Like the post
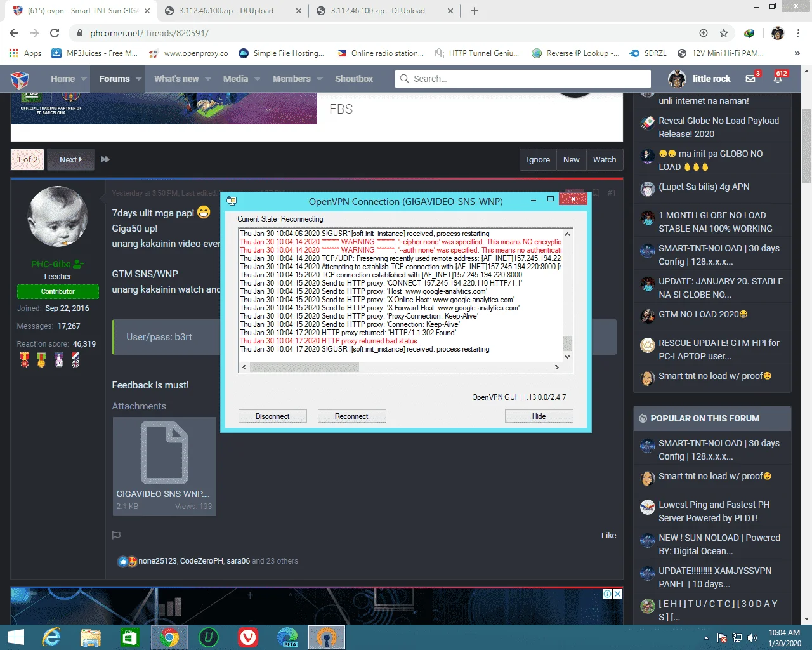 point(608,535)
